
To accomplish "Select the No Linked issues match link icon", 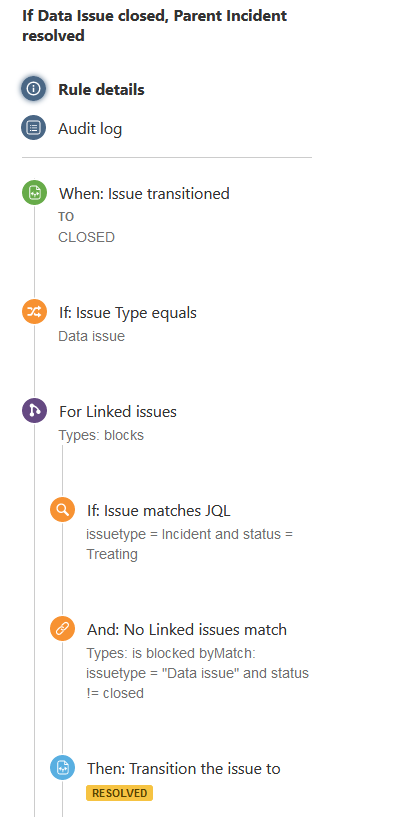I will pyautogui.click(x=63, y=629).
